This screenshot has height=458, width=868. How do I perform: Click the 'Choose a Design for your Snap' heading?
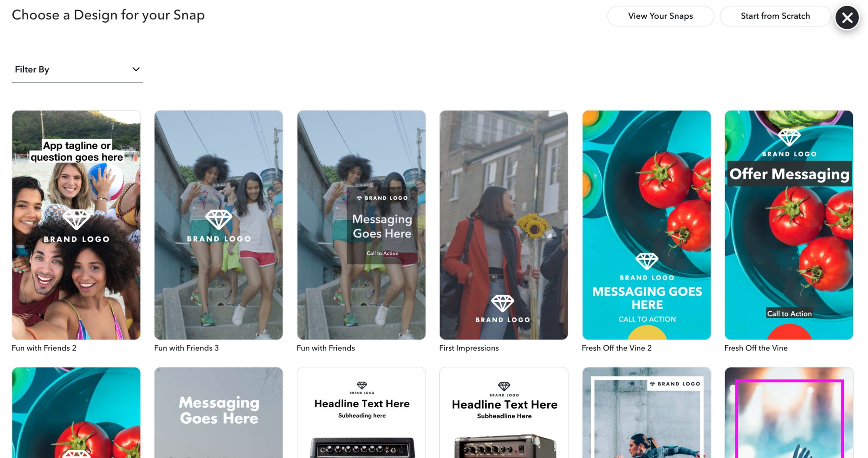108,15
